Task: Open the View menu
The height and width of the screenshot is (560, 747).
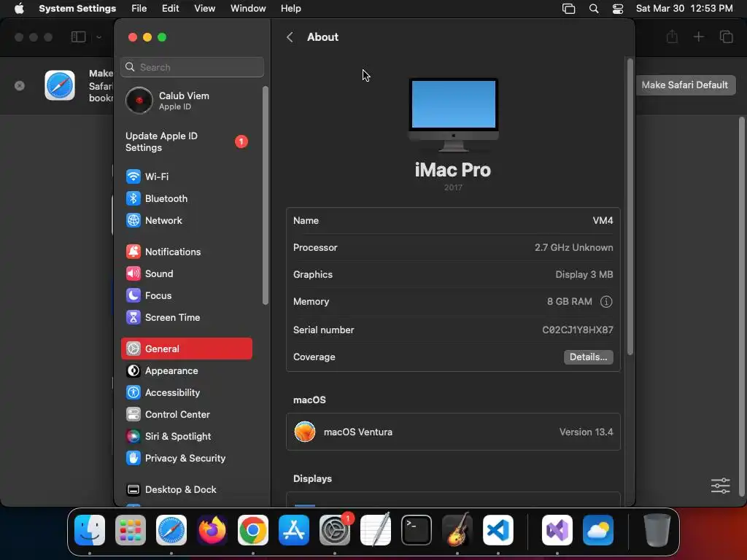Action: pyautogui.click(x=205, y=9)
